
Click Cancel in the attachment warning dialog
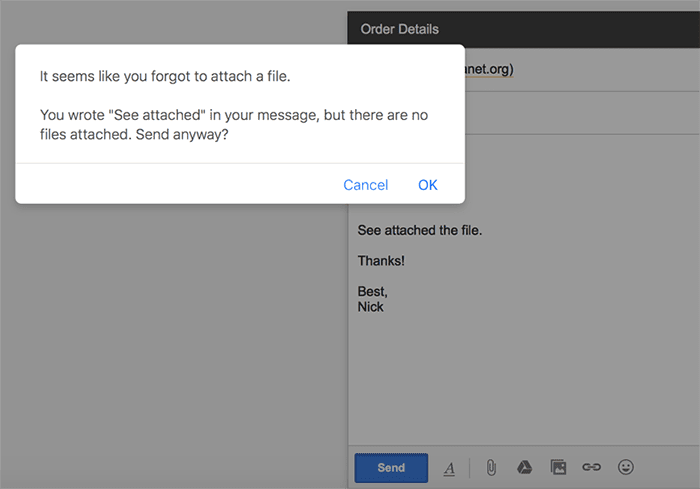[365, 185]
